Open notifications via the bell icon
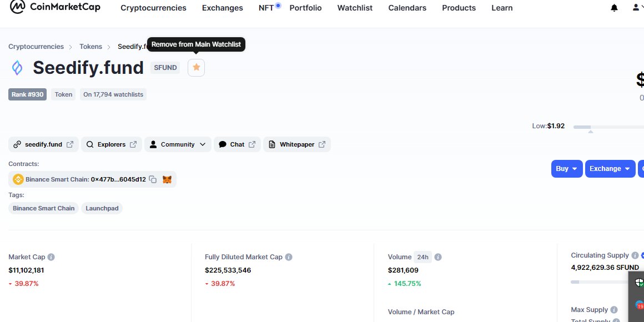Screen dimensions: 644x322 tap(614, 8)
